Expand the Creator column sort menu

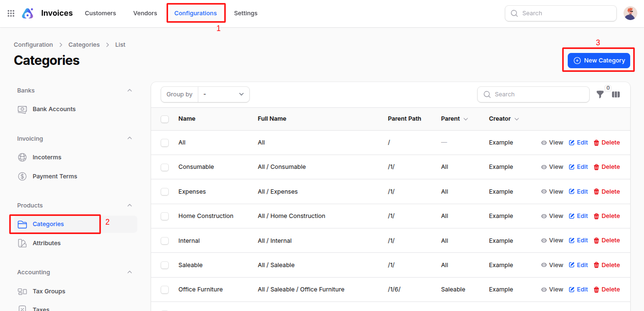click(517, 119)
